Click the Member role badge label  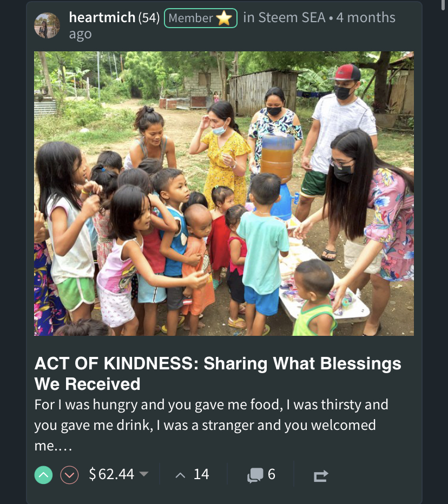click(x=190, y=18)
